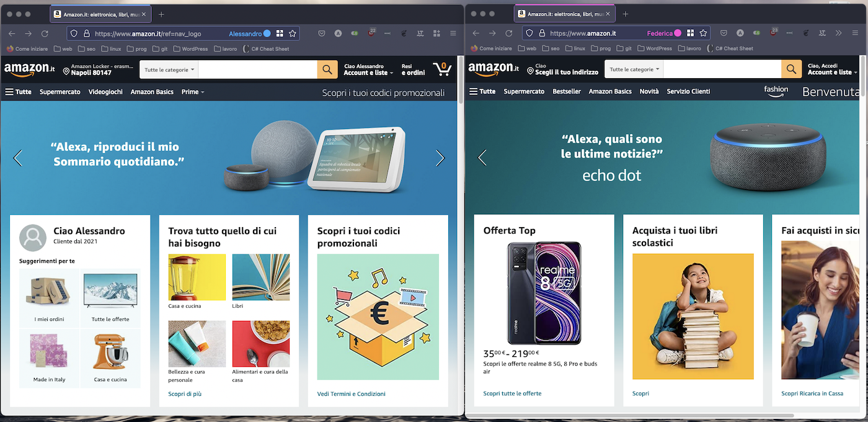Expand the overflow chevron in Federica's toolbar
The width and height of the screenshot is (868, 422).
(839, 34)
